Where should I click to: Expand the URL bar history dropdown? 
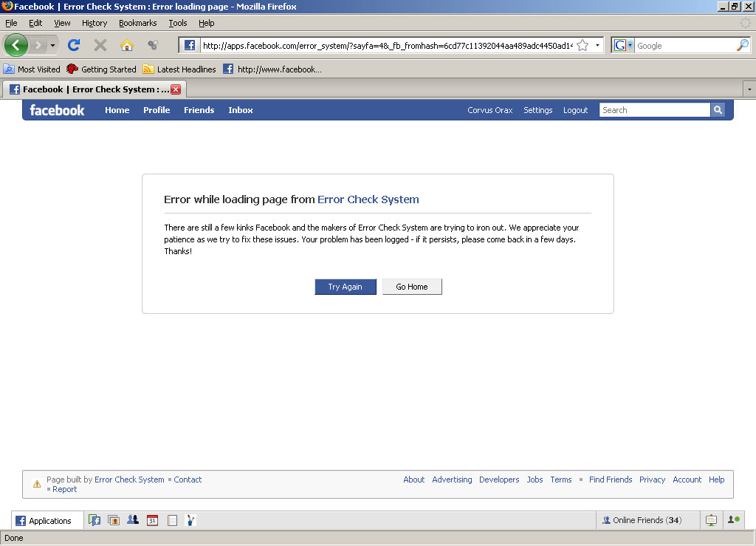point(597,45)
